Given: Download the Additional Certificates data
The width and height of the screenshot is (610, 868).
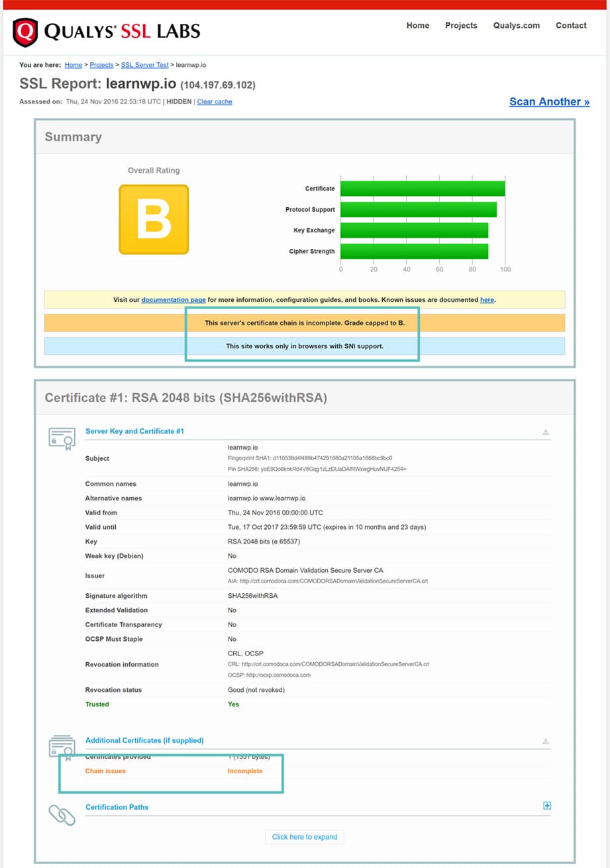Looking at the screenshot, I should (x=544, y=740).
